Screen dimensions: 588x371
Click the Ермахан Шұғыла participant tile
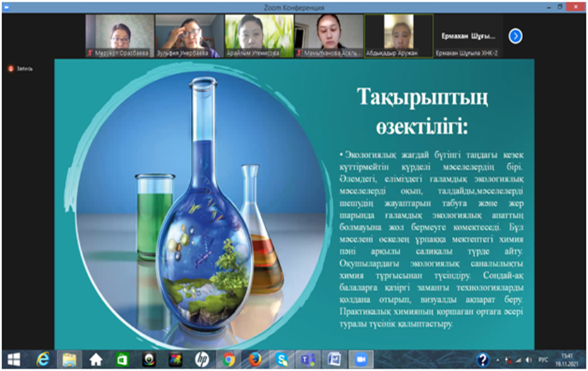click(466, 36)
